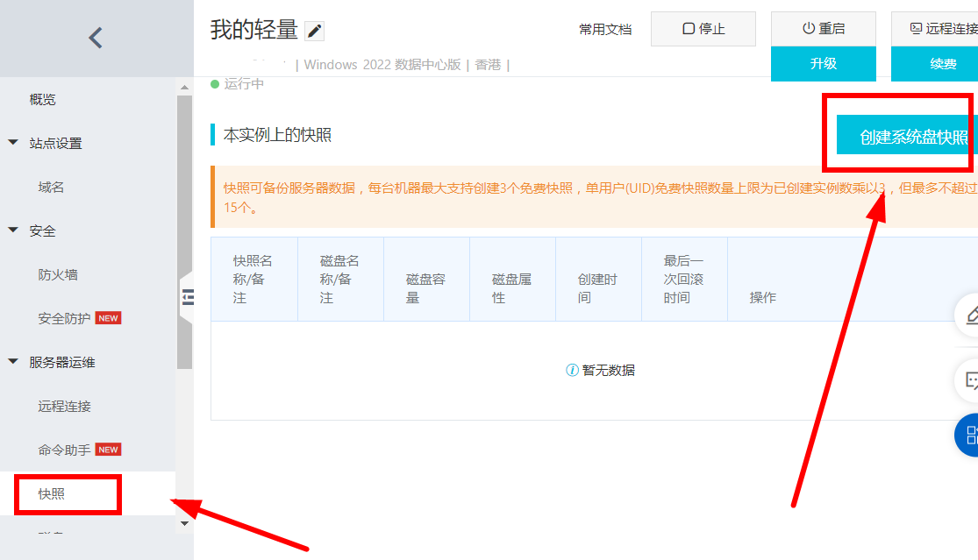Image resolution: width=978 pixels, height=560 pixels.
Task: Click the 重启 button
Action: pyautogui.click(x=824, y=29)
